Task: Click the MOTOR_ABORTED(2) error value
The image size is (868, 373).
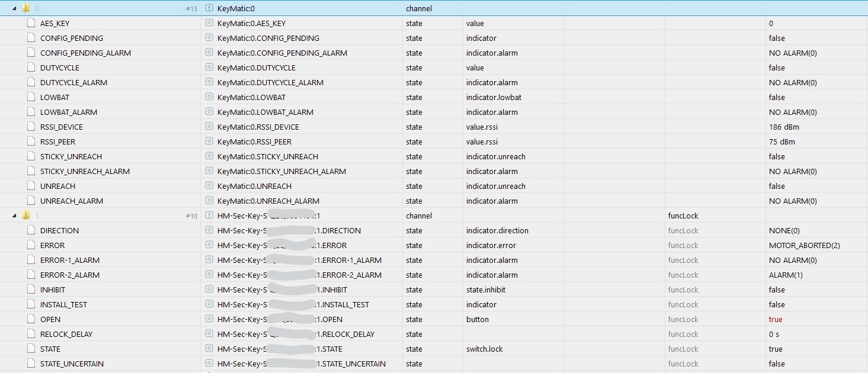Action: 804,245
